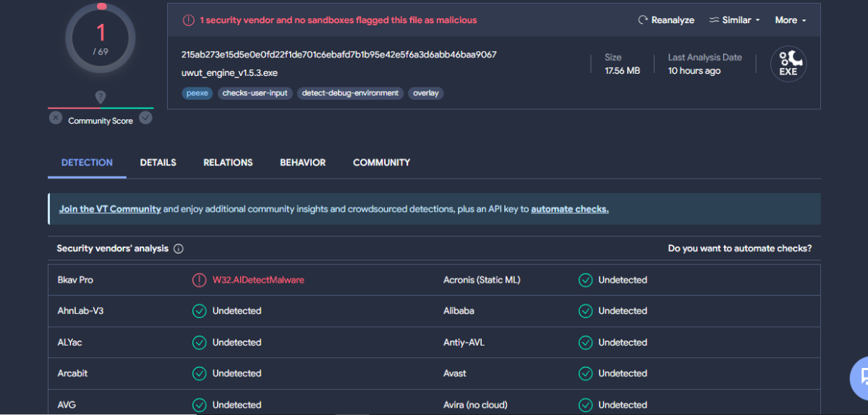The width and height of the screenshot is (868, 415).
Task: Click the green check icon for Avira (no cloud)
Action: coord(585,405)
